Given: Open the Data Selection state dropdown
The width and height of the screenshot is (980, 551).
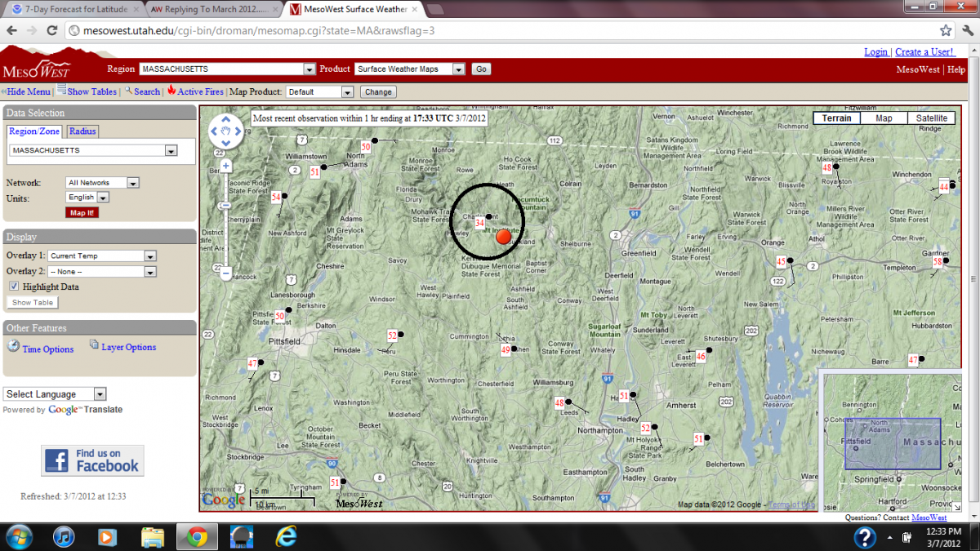Looking at the screenshot, I should 93,151.
